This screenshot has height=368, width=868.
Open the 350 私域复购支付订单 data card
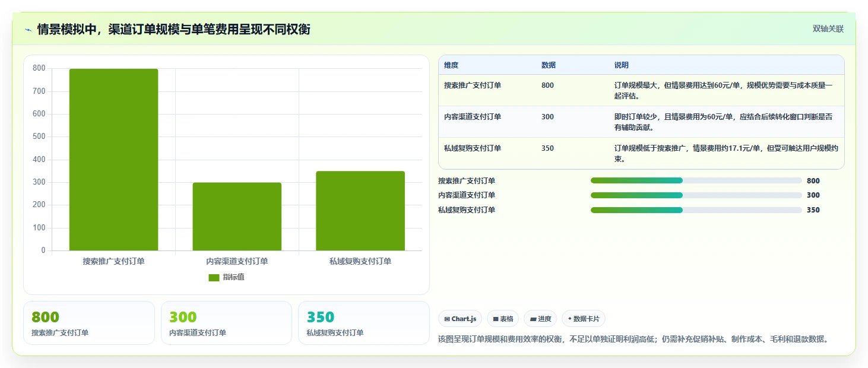[364, 323]
